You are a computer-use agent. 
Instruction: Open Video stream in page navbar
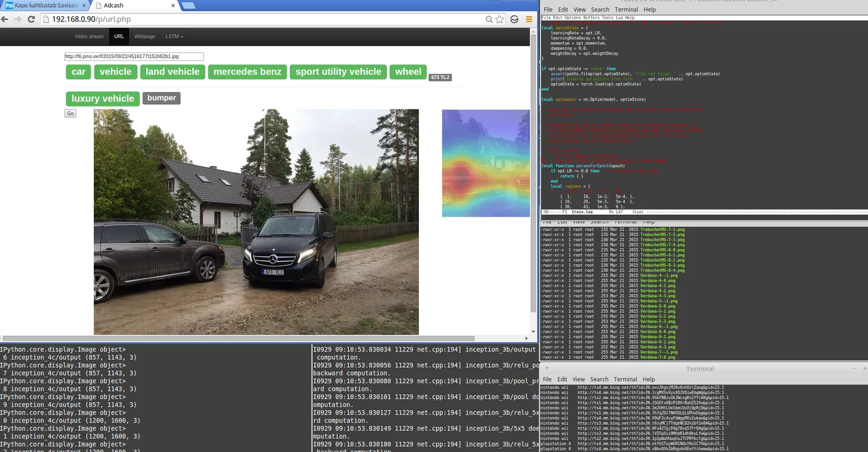pos(89,36)
